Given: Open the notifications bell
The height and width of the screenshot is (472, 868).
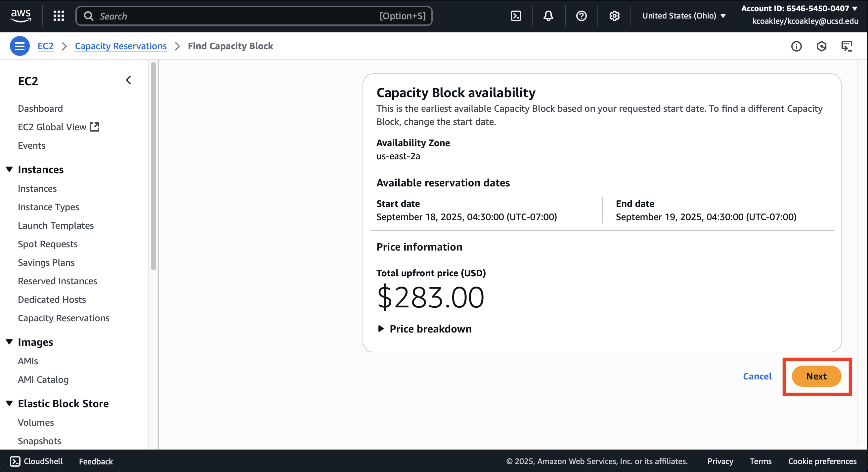Looking at the screenshot, I should coord(548,16).
